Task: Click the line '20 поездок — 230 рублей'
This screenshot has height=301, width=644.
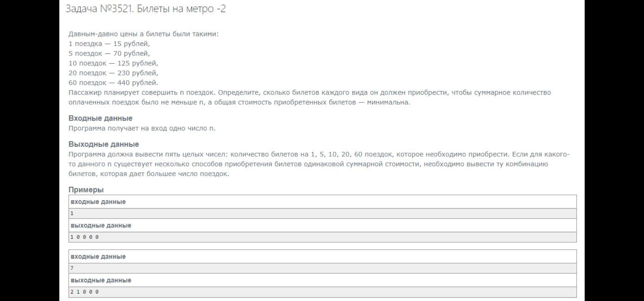Action: (x=113, y=73)
